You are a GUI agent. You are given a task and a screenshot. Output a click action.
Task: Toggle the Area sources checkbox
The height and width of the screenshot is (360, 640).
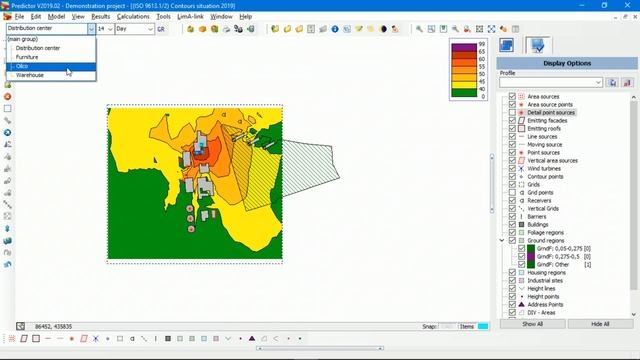[512, 96]
